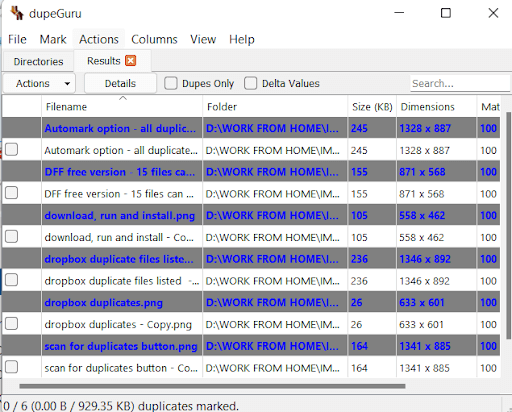This screenshot has width=512, height=412.
Task: Click the bold dimensions '558 x 462'
Action: [422, 216]
